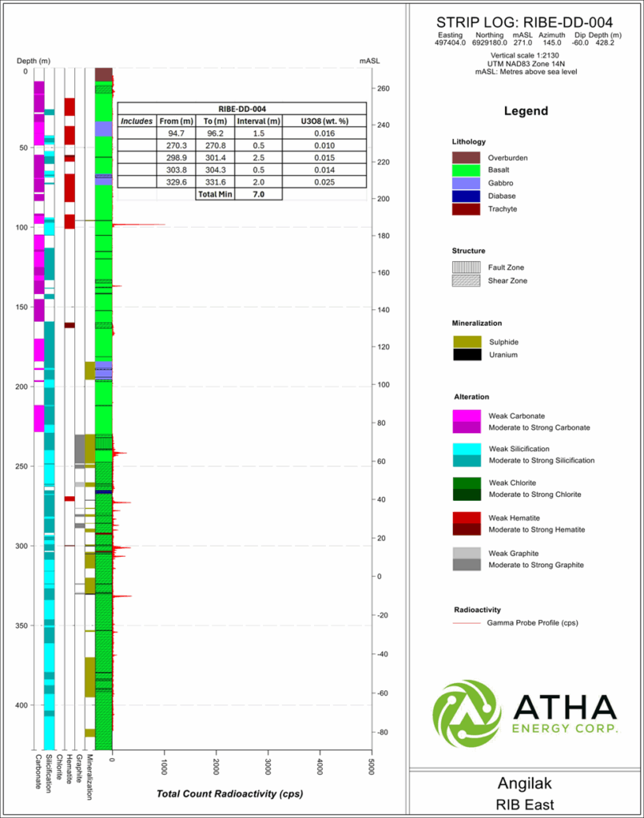Select the Weak Hematite red swatch
The image size is (644, 818).
[467, 517]
